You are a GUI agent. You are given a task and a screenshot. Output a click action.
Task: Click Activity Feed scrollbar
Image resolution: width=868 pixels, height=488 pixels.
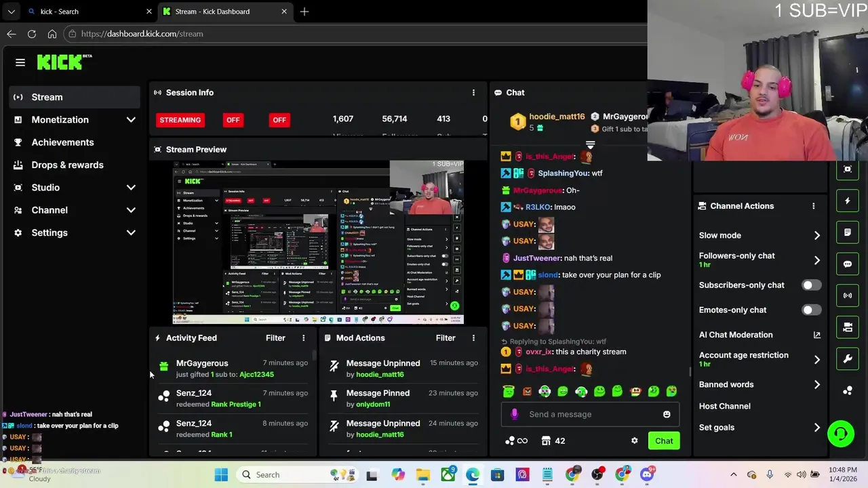pyautogui.click(x=314, y=356)
